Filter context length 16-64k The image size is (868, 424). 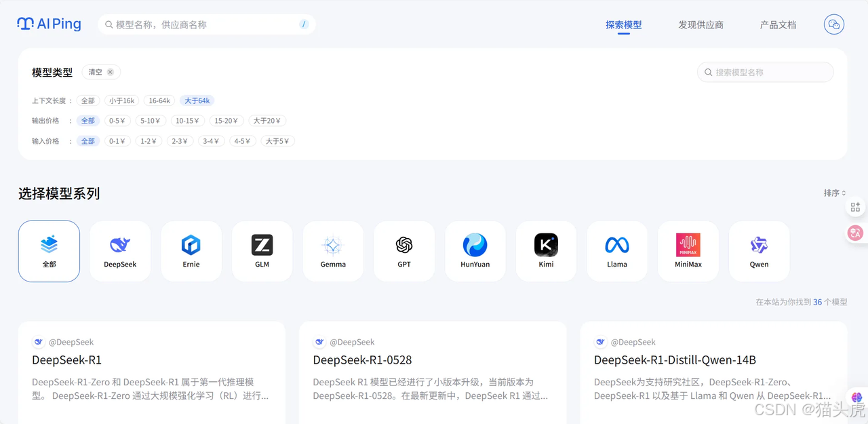click(x=159, y=100)
